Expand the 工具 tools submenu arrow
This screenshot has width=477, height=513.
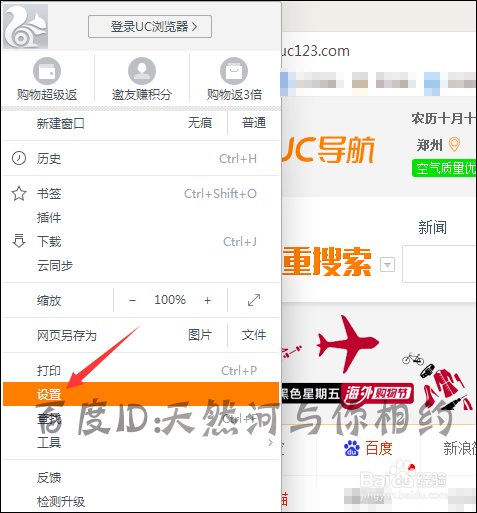click(x=271, y=443)
